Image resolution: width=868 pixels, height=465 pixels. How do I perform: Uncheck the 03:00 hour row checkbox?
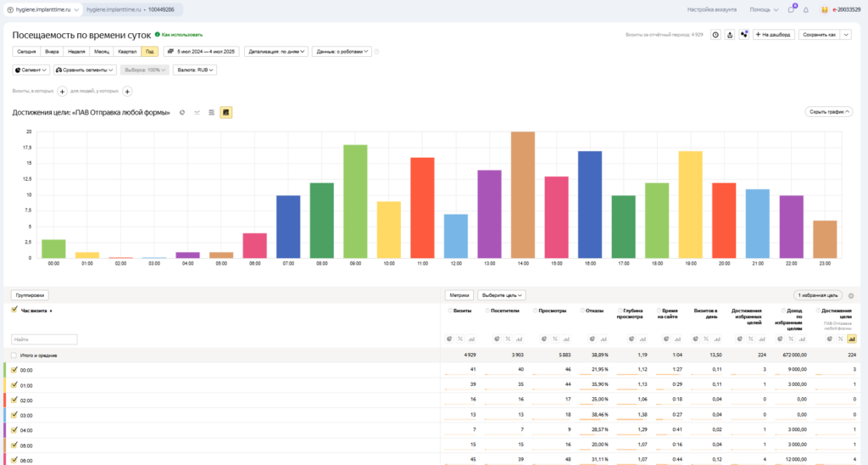14,415
